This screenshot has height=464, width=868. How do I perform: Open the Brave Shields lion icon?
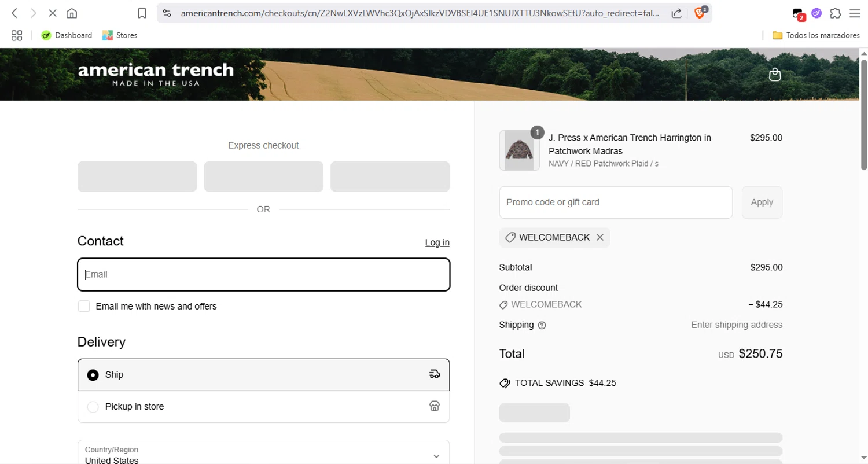pyautogui.click(x=700, y=13)
